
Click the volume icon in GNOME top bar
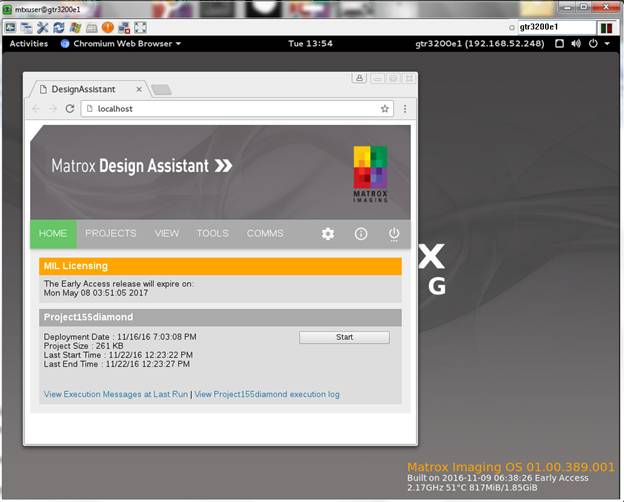[576, 43]
